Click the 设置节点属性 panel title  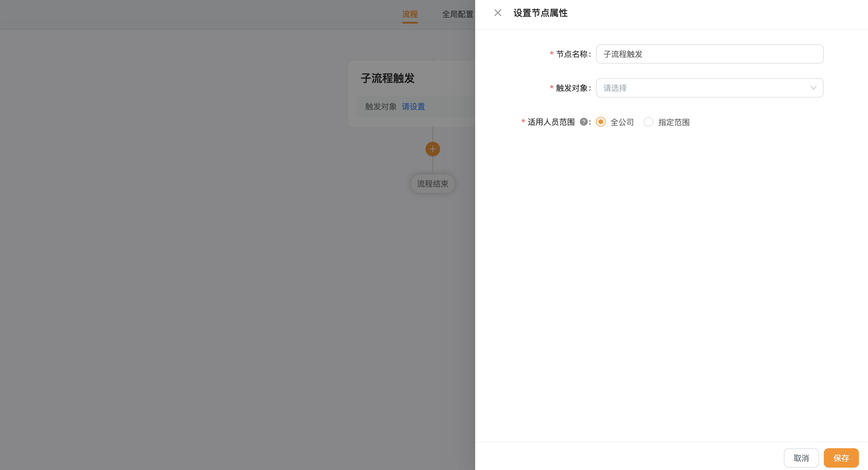(540, 13)
